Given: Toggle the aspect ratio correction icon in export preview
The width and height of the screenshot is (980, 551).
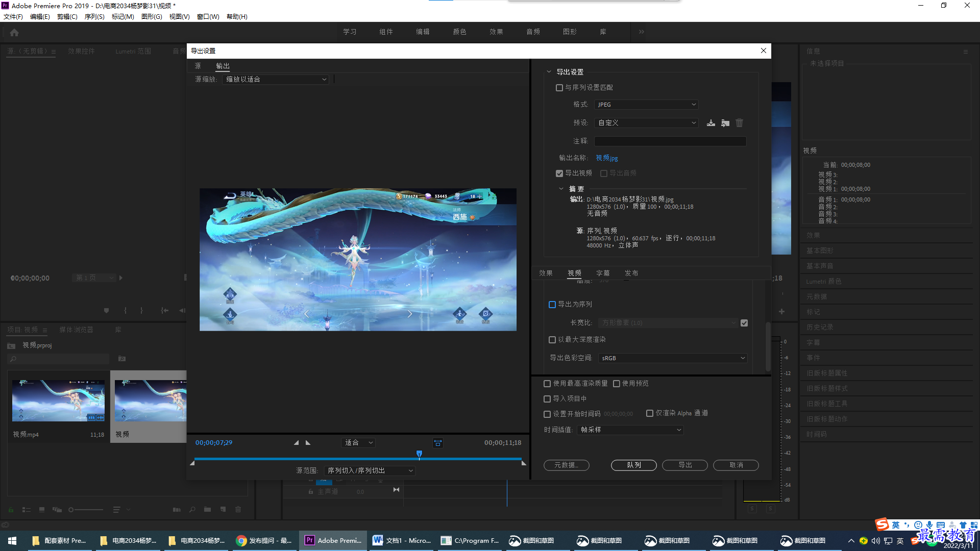Looking at the screenshot, I should coord(438,443).
